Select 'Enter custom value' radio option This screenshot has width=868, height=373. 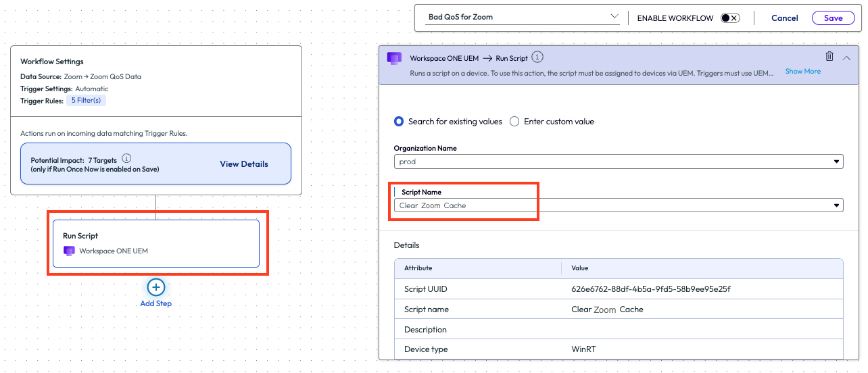[x=514, y=122]
